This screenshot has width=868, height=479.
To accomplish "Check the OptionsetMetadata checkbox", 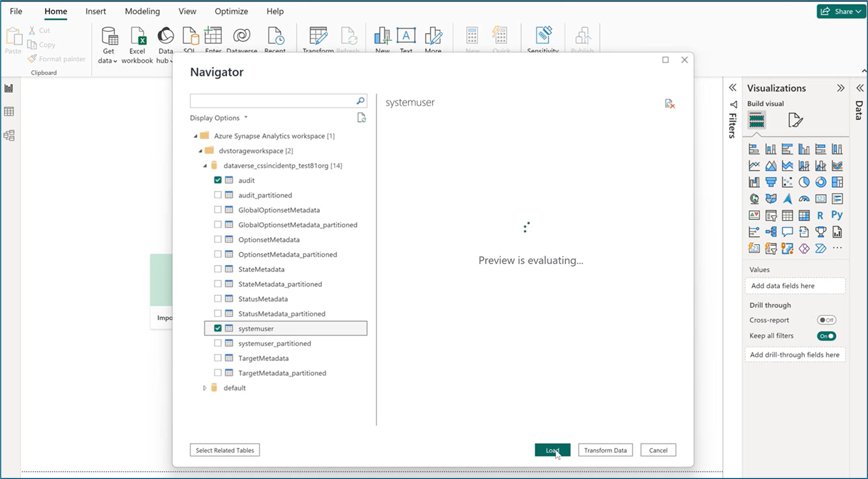I will click(218, 239).
